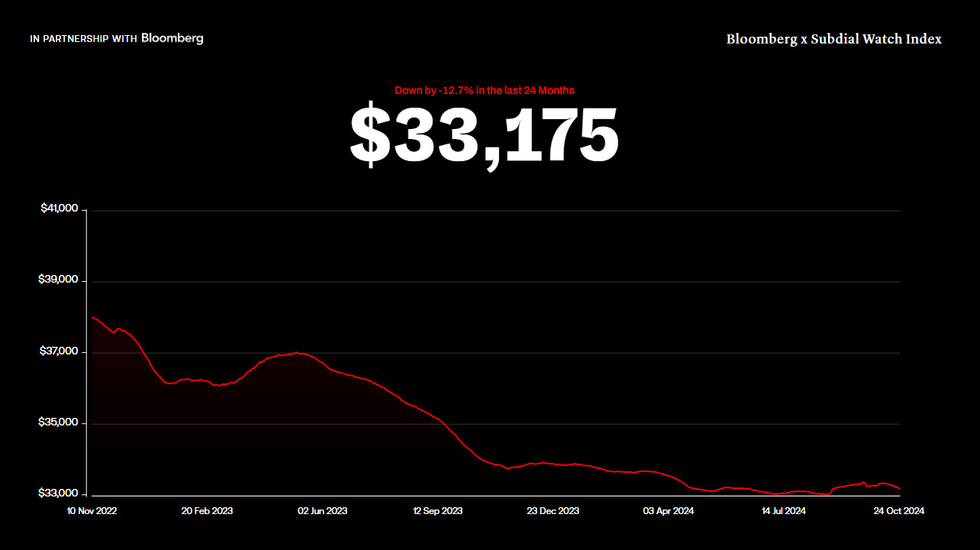
Task: Click the chart line's local peak above June 2023
Action: (x=298, y=353)
